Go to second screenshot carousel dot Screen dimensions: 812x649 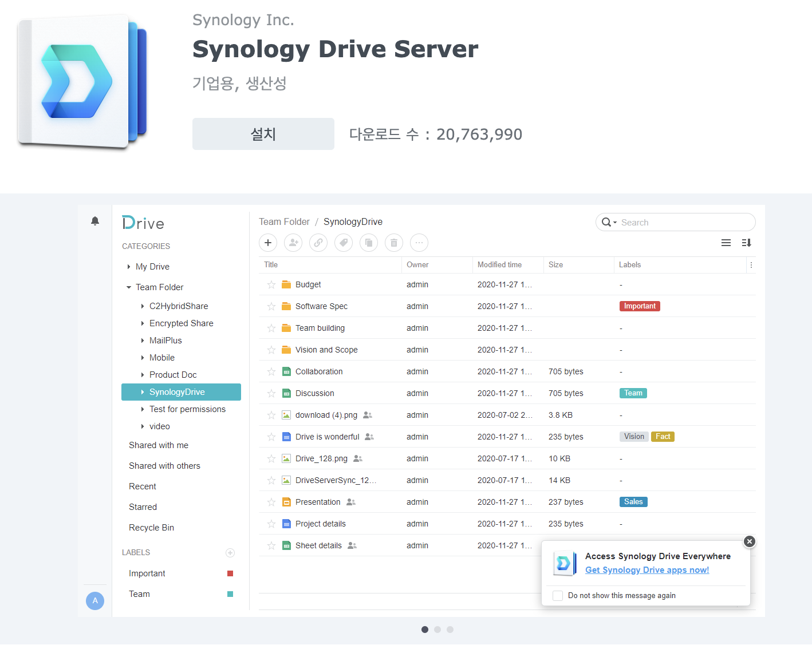pyautogui.click(x=437, y=630)
